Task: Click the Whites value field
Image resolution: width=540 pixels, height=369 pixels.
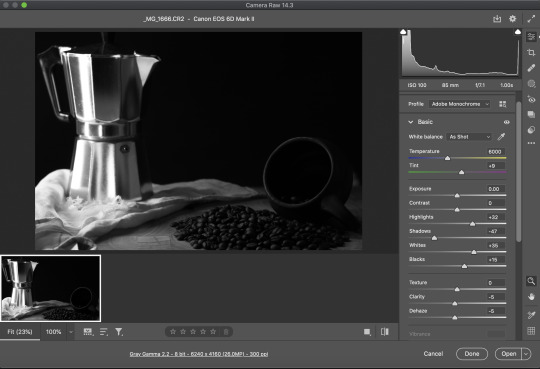Action: click(496, 245)
